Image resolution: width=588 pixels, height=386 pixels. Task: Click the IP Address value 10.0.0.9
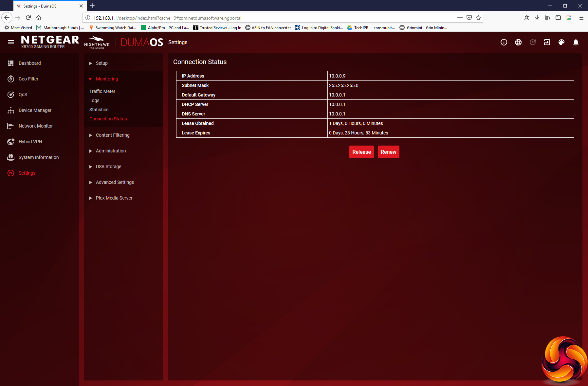pyautogui.click(x=337, y=76)
